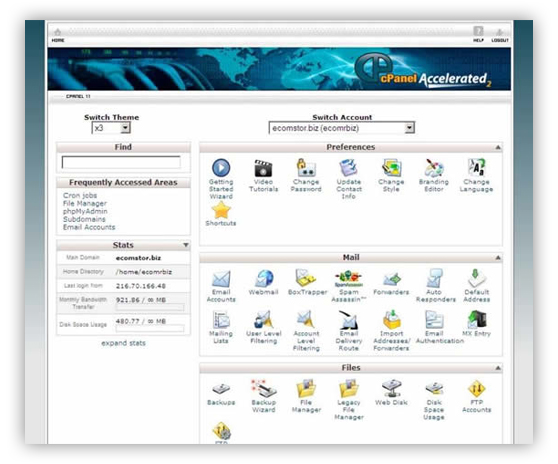Open the Shortcuts star icon
This screenshot has height=464, width=558.
(221, 210)
